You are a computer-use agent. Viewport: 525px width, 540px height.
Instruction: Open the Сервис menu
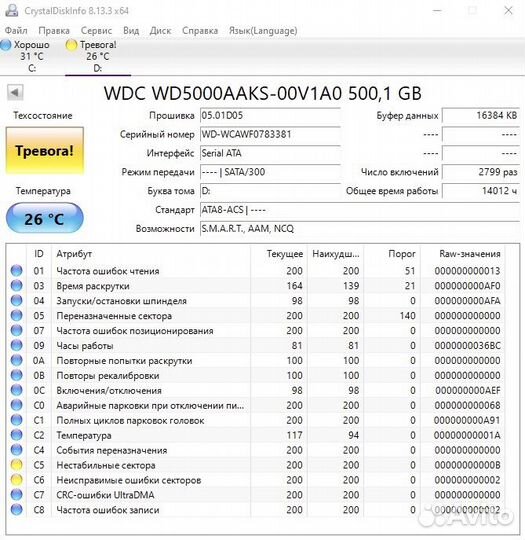(x=96, y=31)
